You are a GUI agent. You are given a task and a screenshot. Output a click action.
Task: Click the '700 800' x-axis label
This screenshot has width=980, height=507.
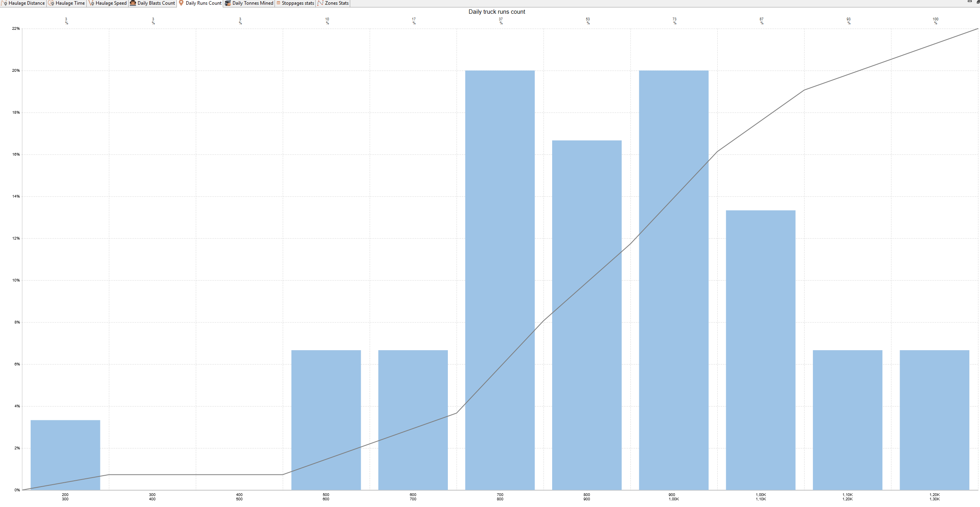click(x=500, y=497)
